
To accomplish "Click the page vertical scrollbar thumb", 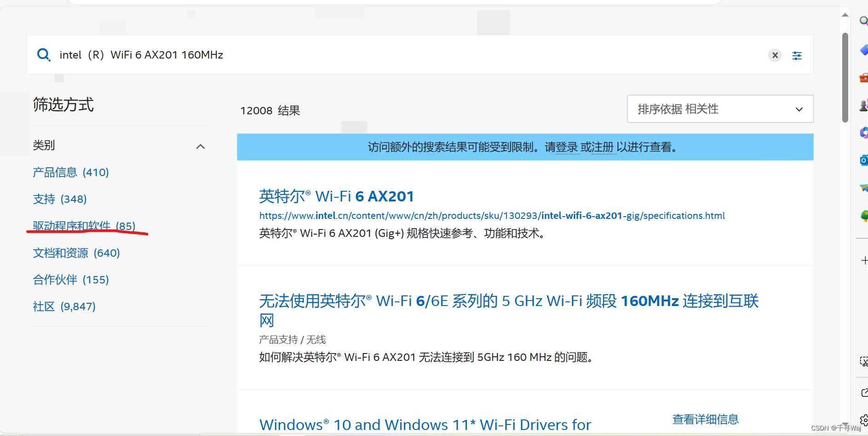I will click(x=845, y=77).
